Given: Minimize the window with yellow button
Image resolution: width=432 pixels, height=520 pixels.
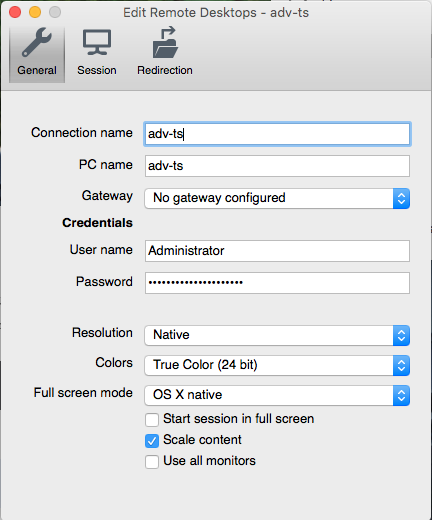Looking at the screenshot, I should pyautogui.click(x=35, y=12).
